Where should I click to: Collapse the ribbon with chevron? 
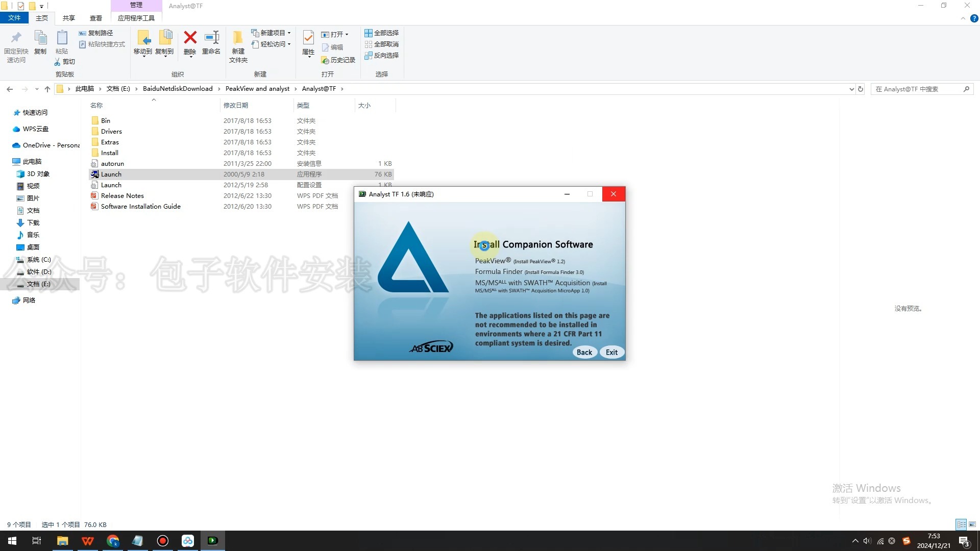[x=963, y=18]
